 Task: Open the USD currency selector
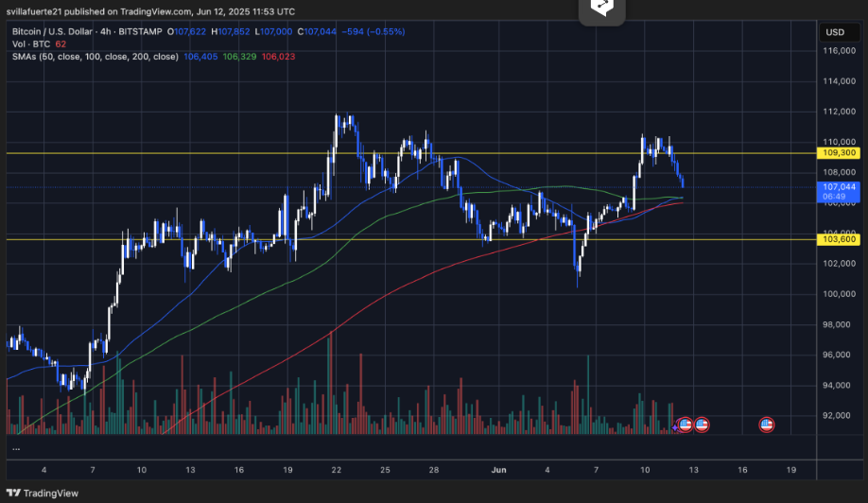click(x=835, y=32)
